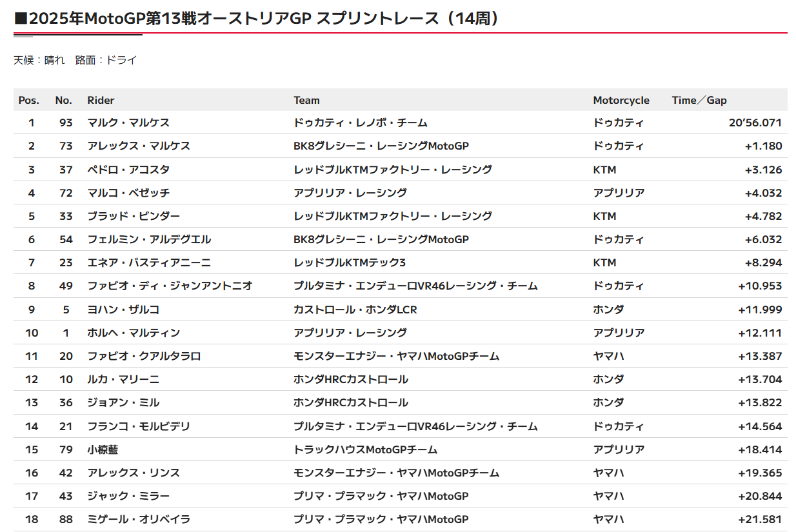Click the weather text 天候：晴れ

[39, 60]
